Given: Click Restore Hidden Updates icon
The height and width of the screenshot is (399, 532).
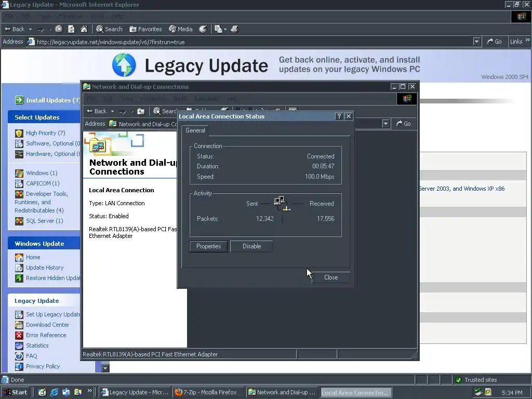Looking at the screenshot, I should pos(19,278).
